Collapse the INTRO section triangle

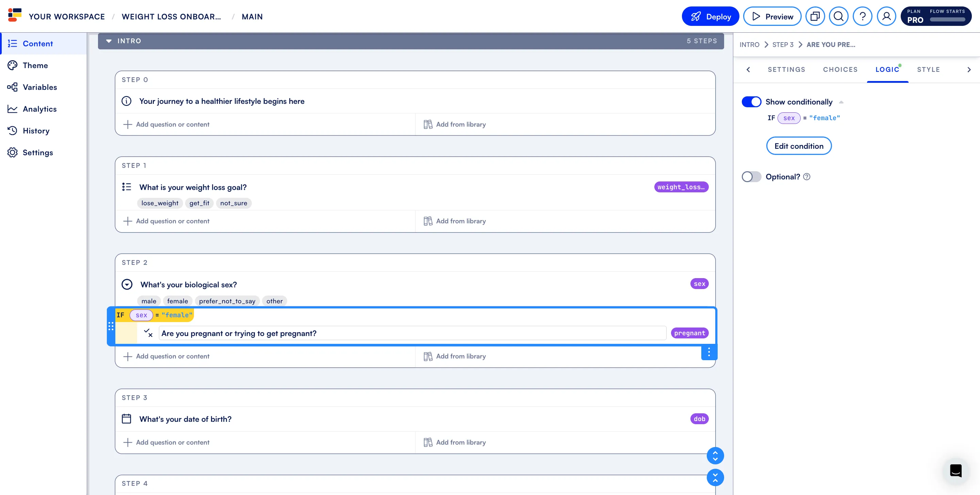pyautogui.click(x=109, y=41)
